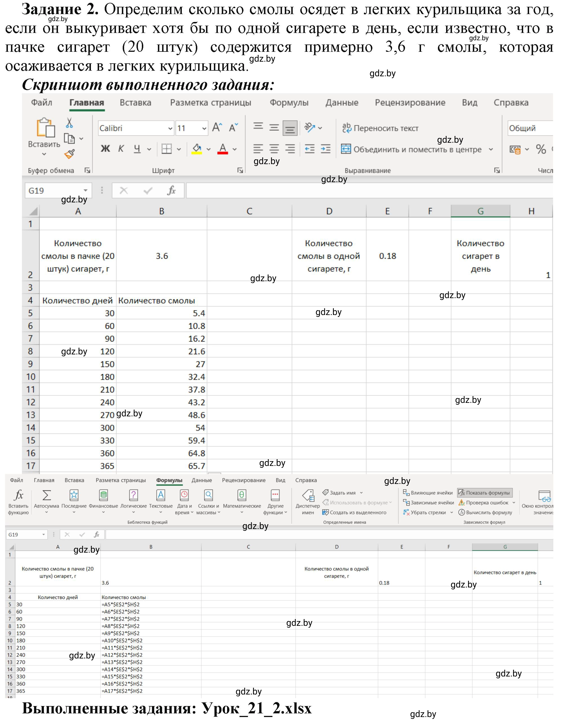Open the Общий number format box

coord(530,128)
